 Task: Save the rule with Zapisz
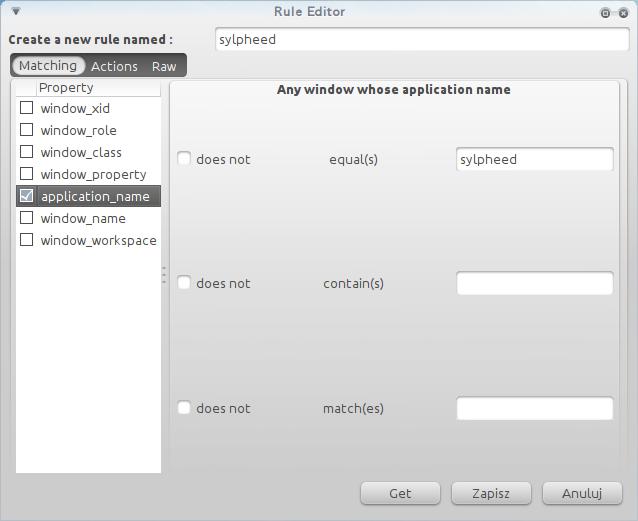pos(491,493)
